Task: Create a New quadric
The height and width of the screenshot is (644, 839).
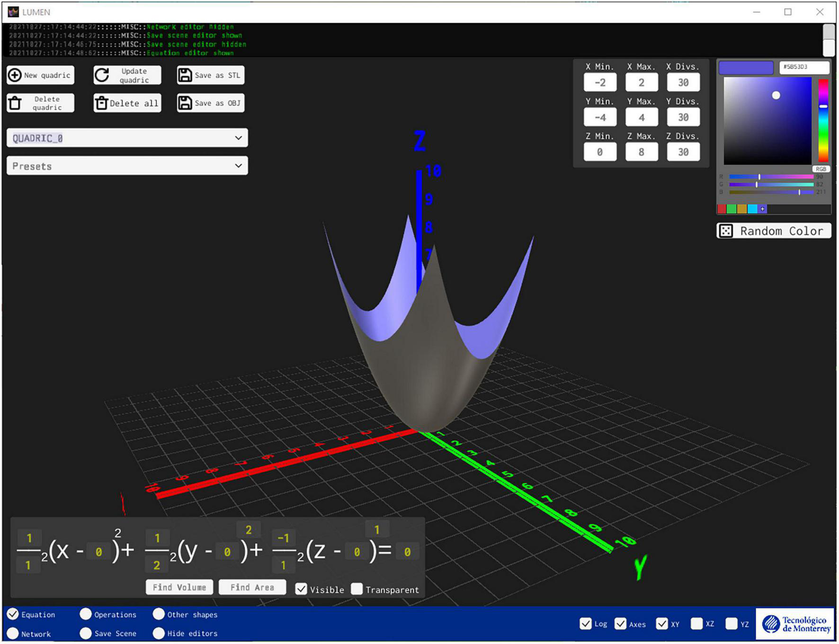Action: click(40, 75)
